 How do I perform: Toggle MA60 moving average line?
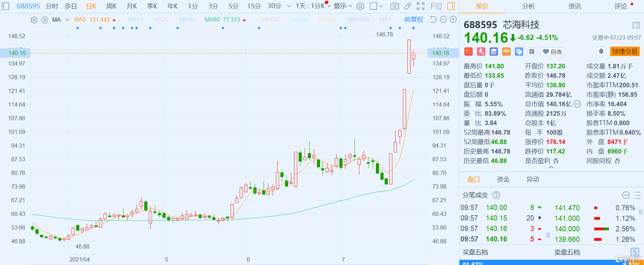click(223, 20)
